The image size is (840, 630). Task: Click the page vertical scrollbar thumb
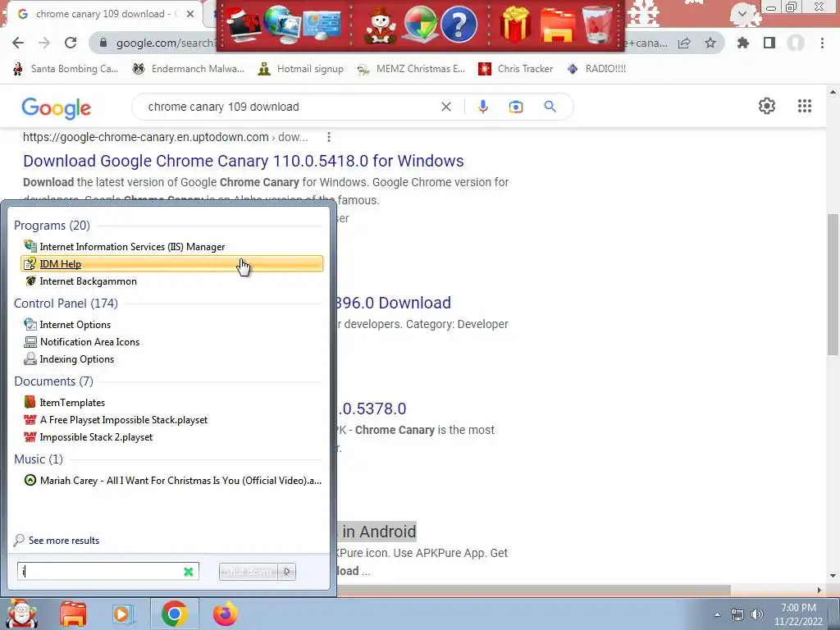pyautogui.click(x=833, y=284)
